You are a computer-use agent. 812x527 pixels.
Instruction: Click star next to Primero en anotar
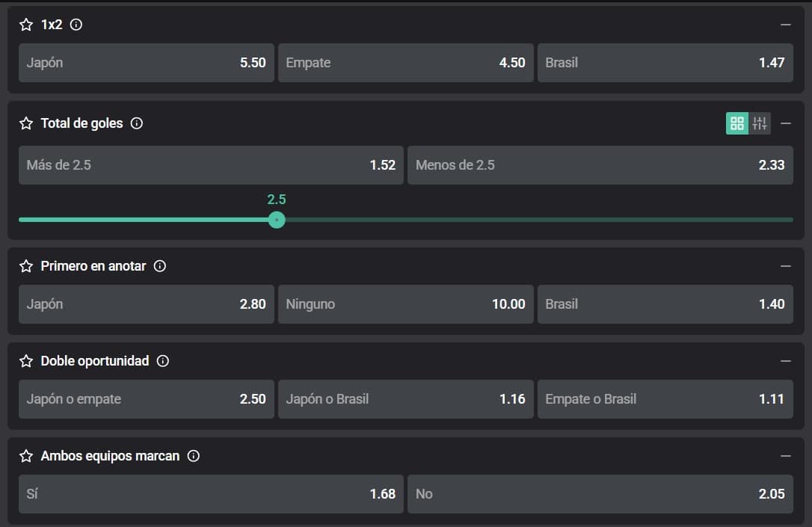click(x=26, y=266)
